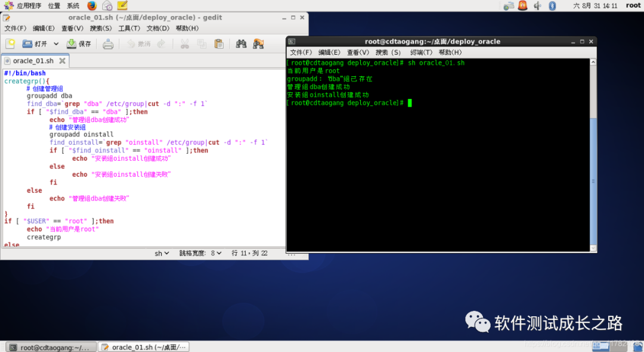Open gedit 文件(F) menu
644x352 pixels.
click(x=16, y=29)
